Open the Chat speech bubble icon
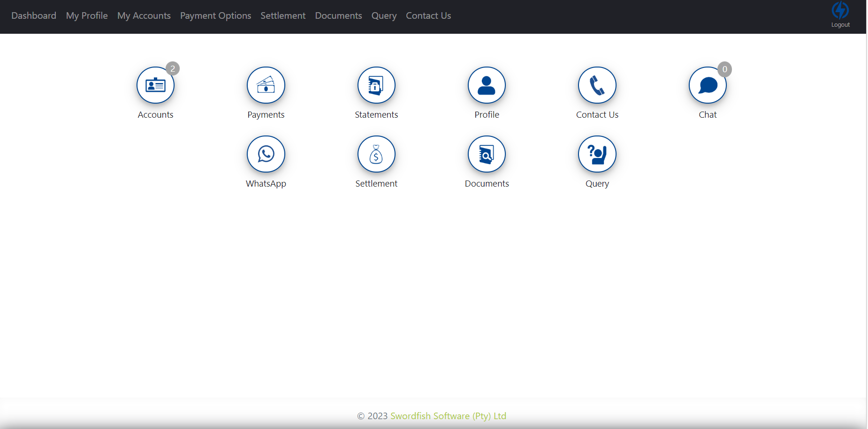Viewport: 868px width, 429px height. pos(708,85)
